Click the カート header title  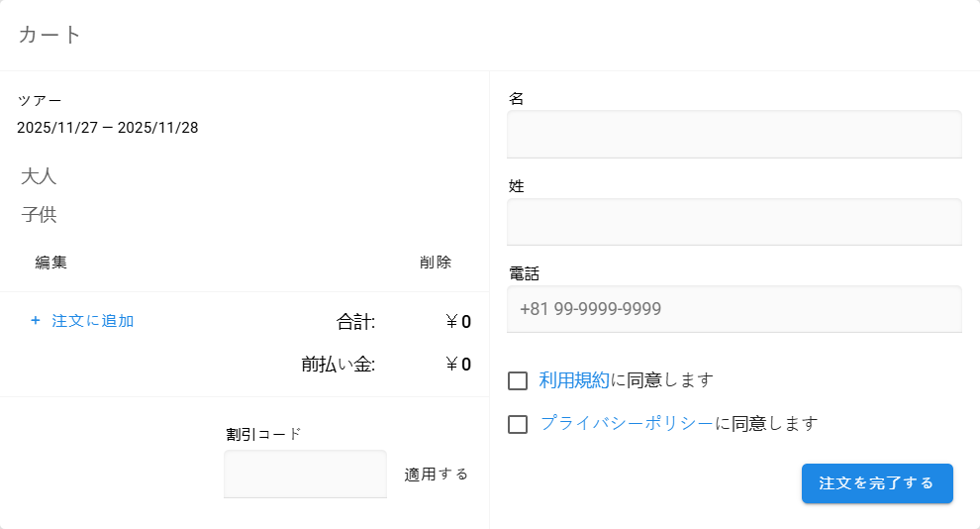[x=50, y=36]
